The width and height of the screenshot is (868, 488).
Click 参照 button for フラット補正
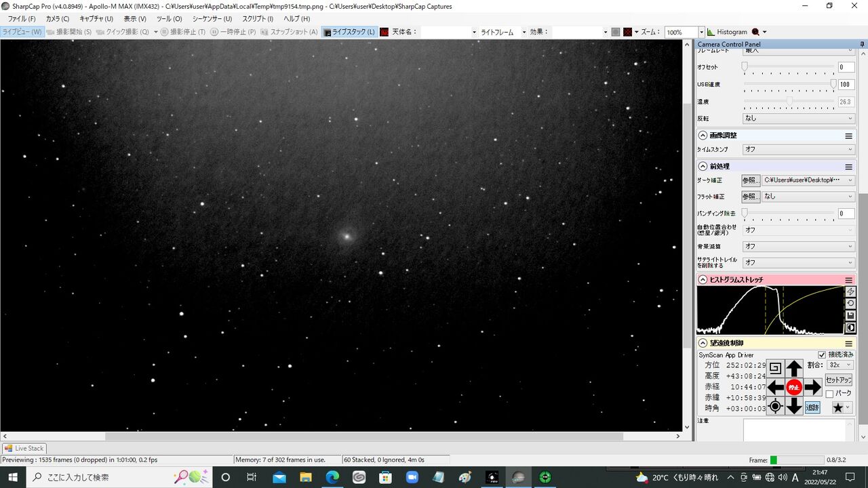(750, 197)
